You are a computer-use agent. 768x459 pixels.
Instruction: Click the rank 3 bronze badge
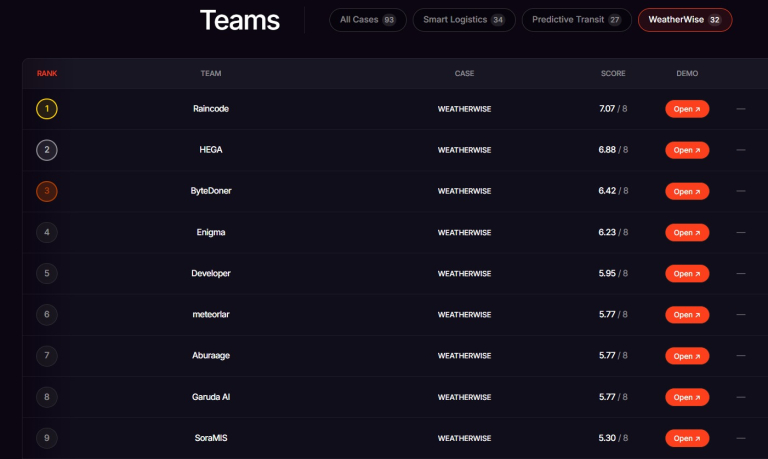point(46,191)
